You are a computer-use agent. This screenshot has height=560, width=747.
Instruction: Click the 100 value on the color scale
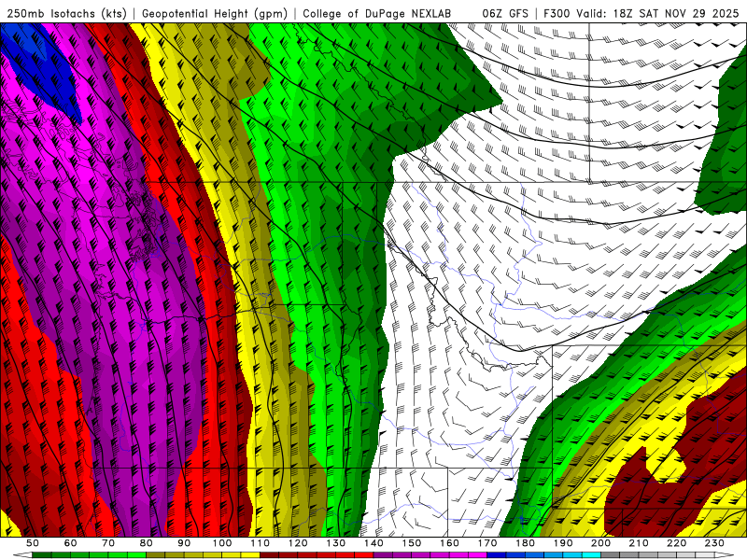222,543
